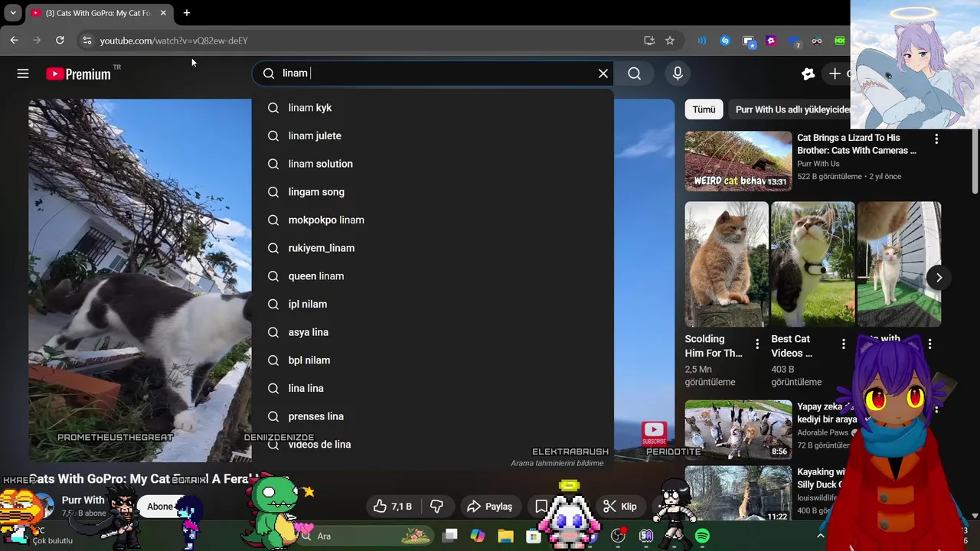The image size is (980, 551).
Task: Select the 'asya lina' suggestion
Action: 433,332
